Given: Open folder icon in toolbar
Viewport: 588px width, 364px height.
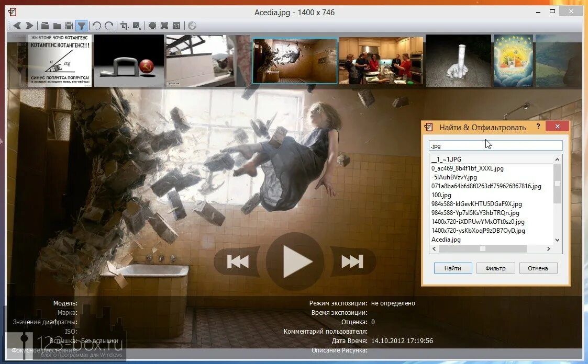Looking at the screenshot, I should 57,26.
